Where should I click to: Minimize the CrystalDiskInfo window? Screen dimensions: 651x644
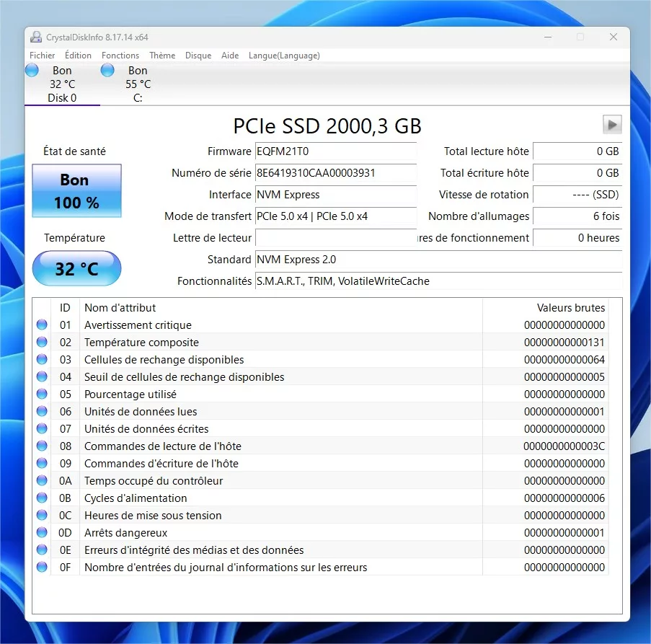click(x=548, y=37)
